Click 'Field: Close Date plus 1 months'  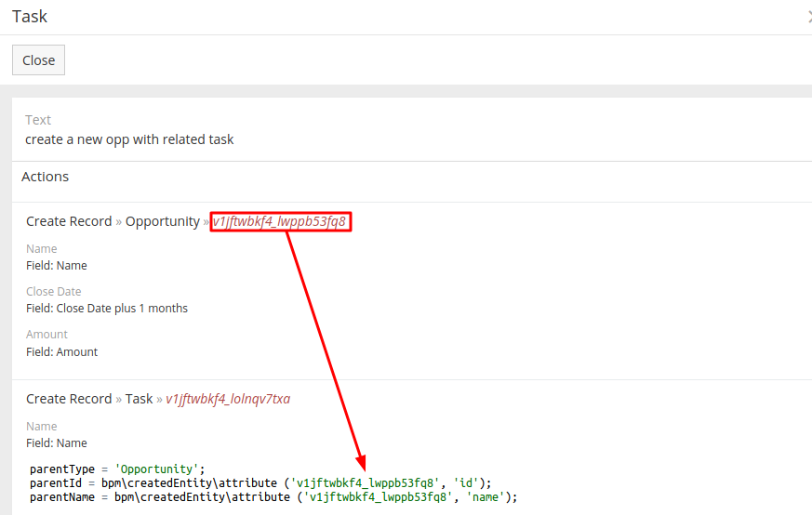click(107, 309)
